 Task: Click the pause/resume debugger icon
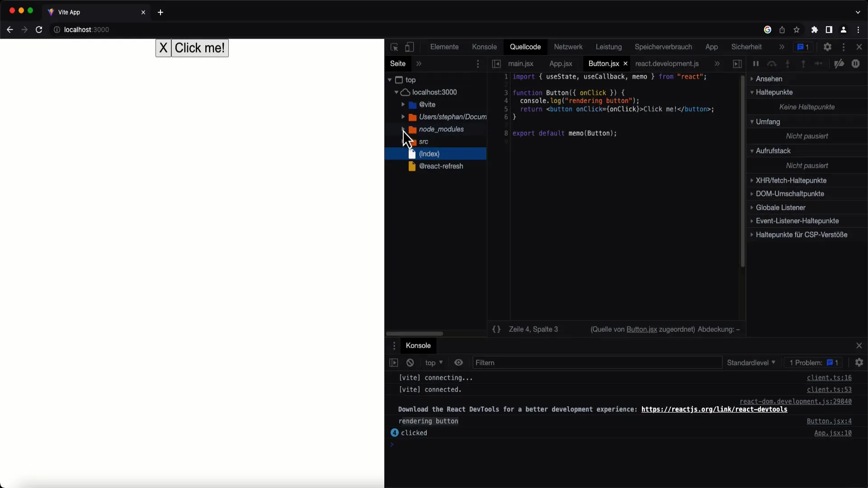[x=755, y=64]
